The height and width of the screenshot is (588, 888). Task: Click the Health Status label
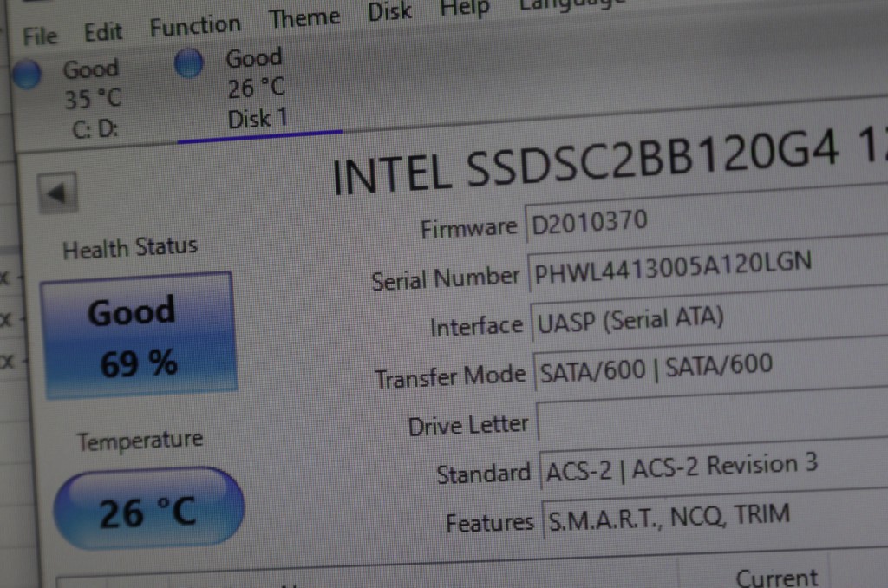[130, 248]
